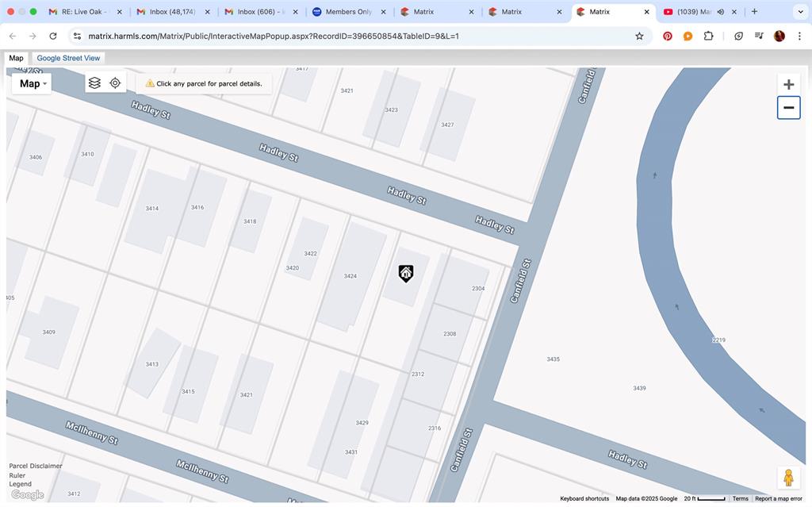Mute audio on the YouTube tab

click(x=720, y=11)
